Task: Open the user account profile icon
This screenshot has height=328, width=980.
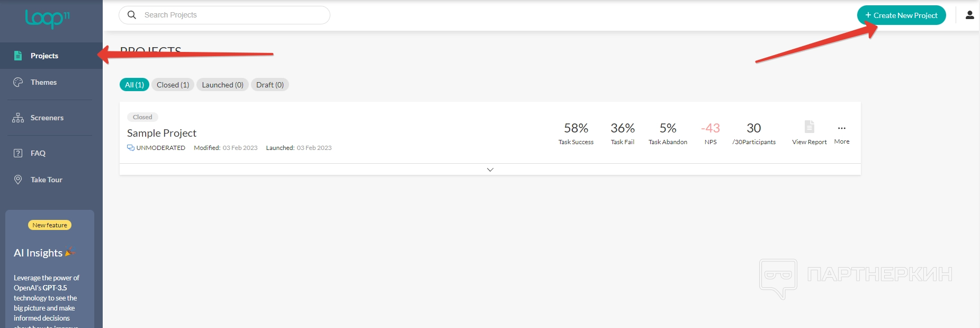Action: [x=969, y=15]
